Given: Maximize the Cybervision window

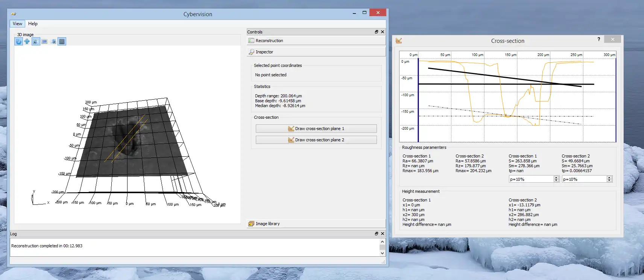Looking at the screenshot, I should [364, 12].
